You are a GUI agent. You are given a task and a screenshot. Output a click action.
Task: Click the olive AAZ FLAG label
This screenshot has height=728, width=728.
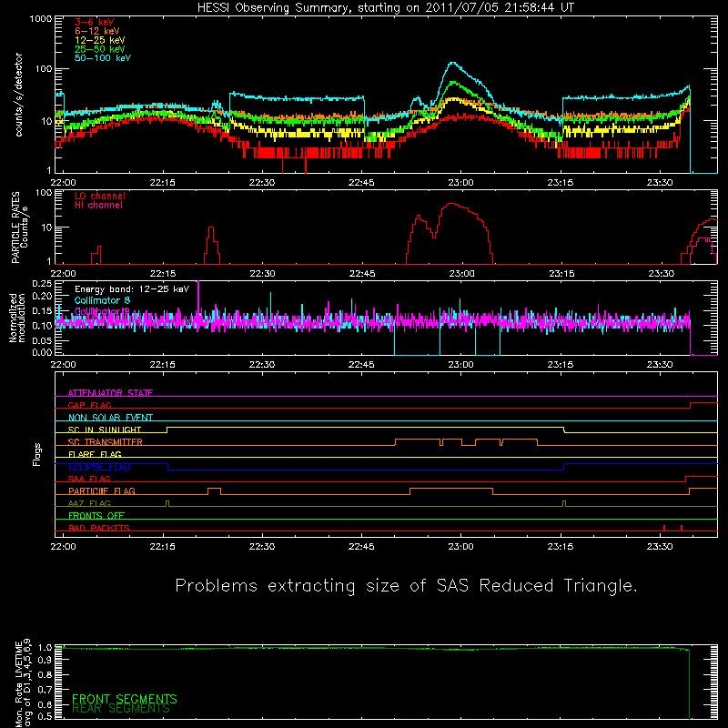pos(89,503)
